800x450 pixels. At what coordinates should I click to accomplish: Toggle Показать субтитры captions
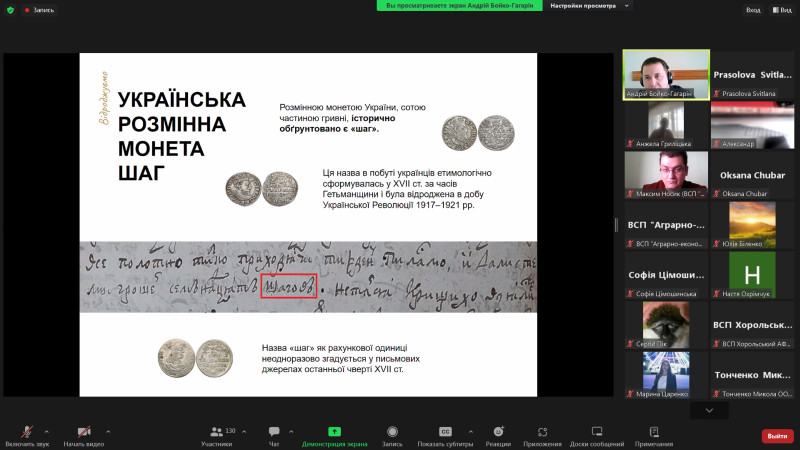click(x=445, y=434)
